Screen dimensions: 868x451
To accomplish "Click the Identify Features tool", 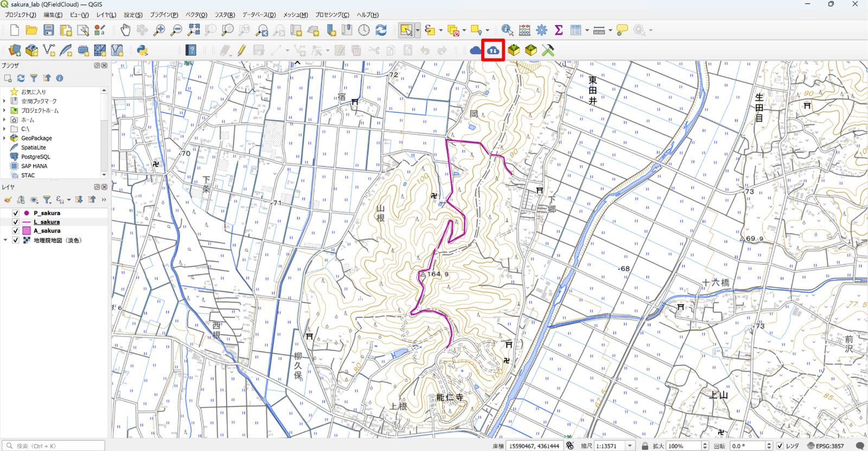I will pyautogui.click(x=507, y=30).
